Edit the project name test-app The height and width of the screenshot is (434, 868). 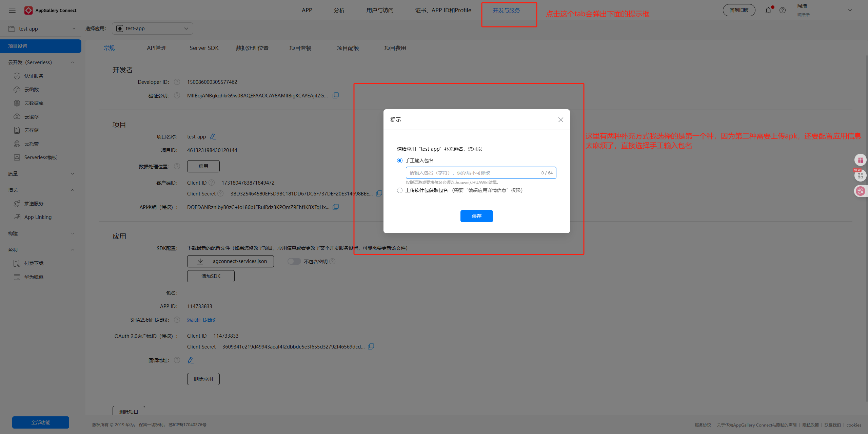point(213,136)
